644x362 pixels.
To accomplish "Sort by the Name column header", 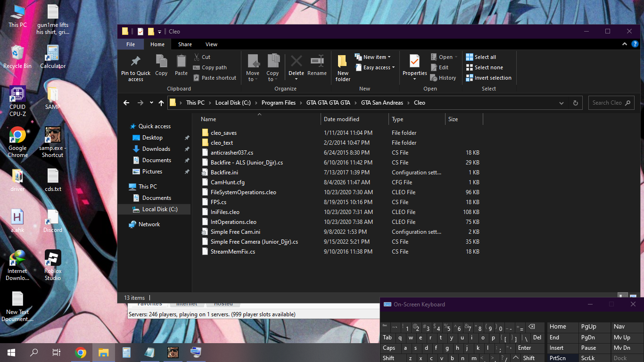I will point(258,119).
